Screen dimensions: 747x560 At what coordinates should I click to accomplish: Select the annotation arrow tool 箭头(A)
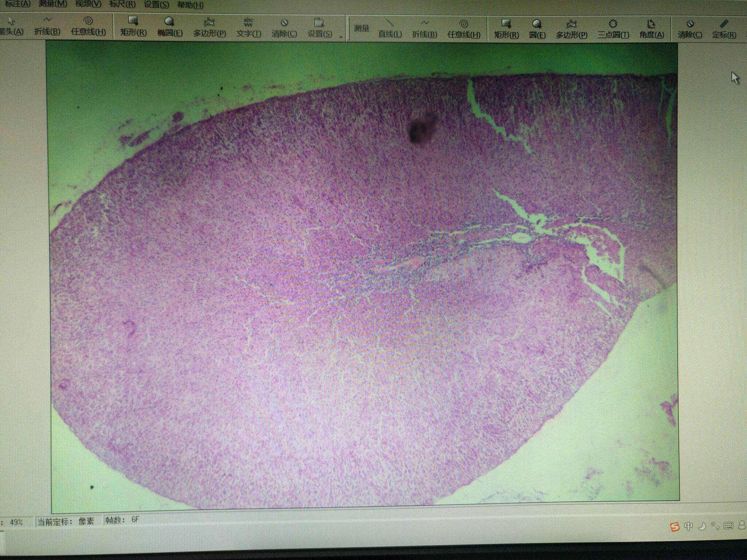(11, 26)
